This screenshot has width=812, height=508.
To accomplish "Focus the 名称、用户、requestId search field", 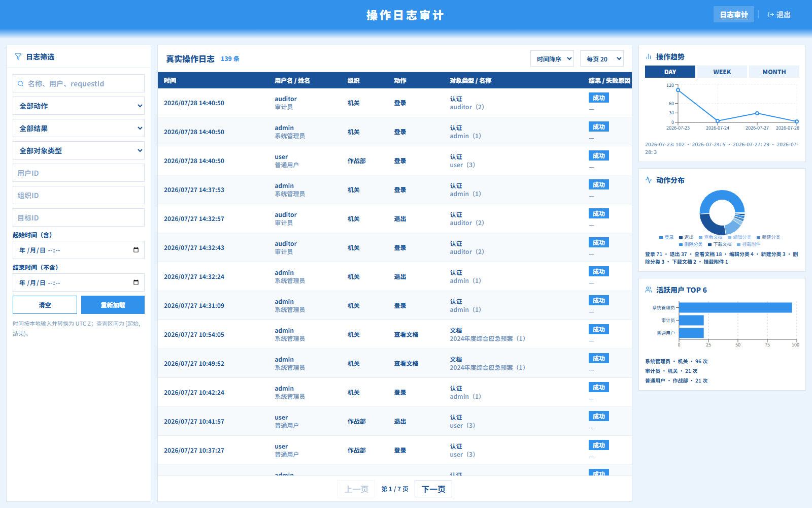I will (x=79, y=83).
